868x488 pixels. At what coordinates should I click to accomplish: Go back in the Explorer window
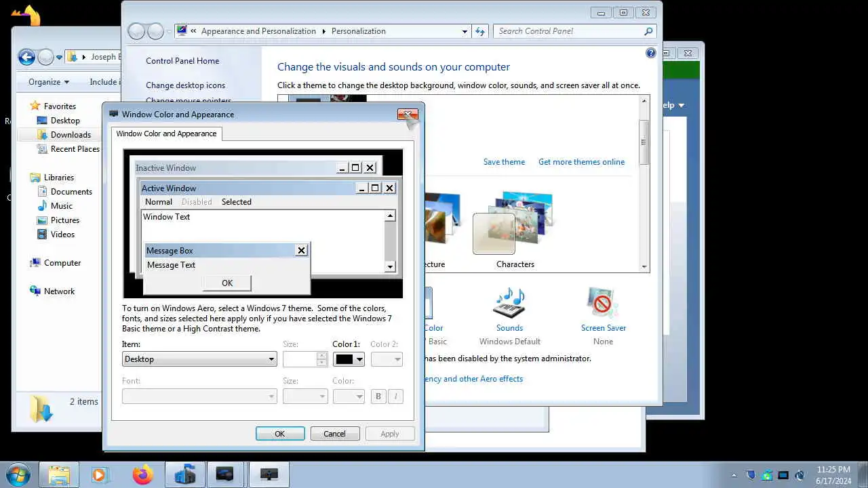[x=26, y=58]
